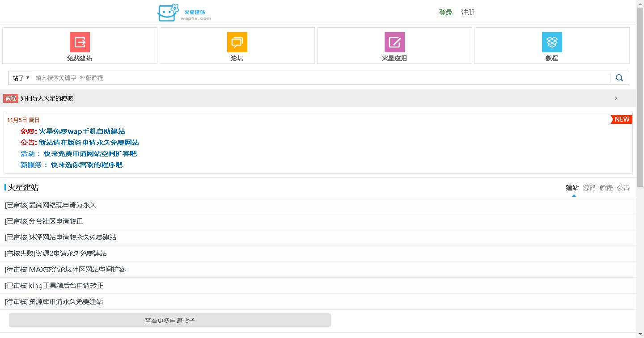Click the purple 火星应用 icon
This screenshot has height=338, width=644.
click(394, 42)
